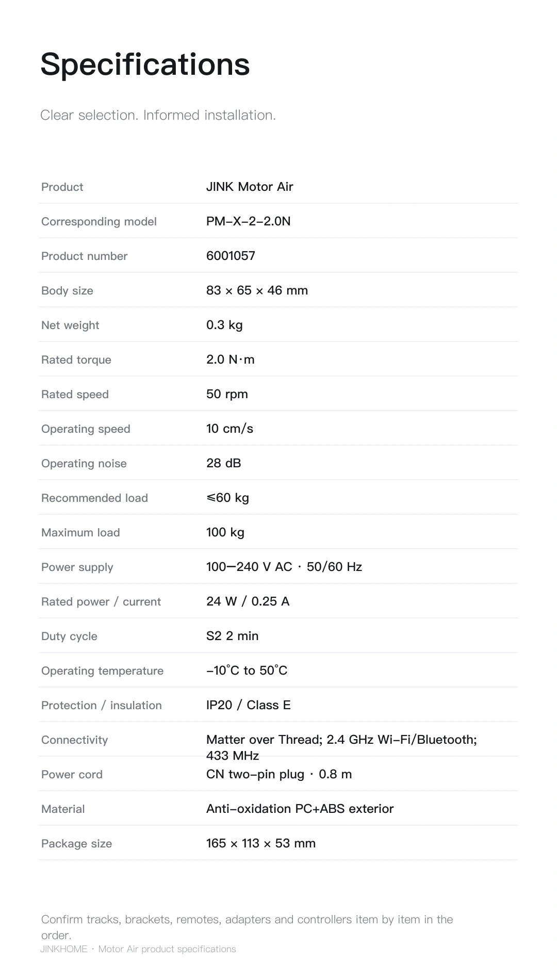Click the Rated torque label
Viewport: 557px width, 980px height.
point(76,360)
